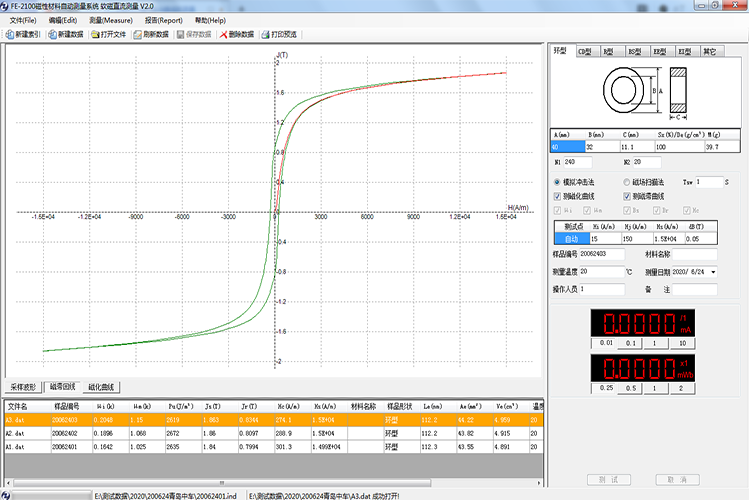Toggle the μi checkbox
Image resolution: width=750 pixels, height=500 pixels.
point(557,211)
